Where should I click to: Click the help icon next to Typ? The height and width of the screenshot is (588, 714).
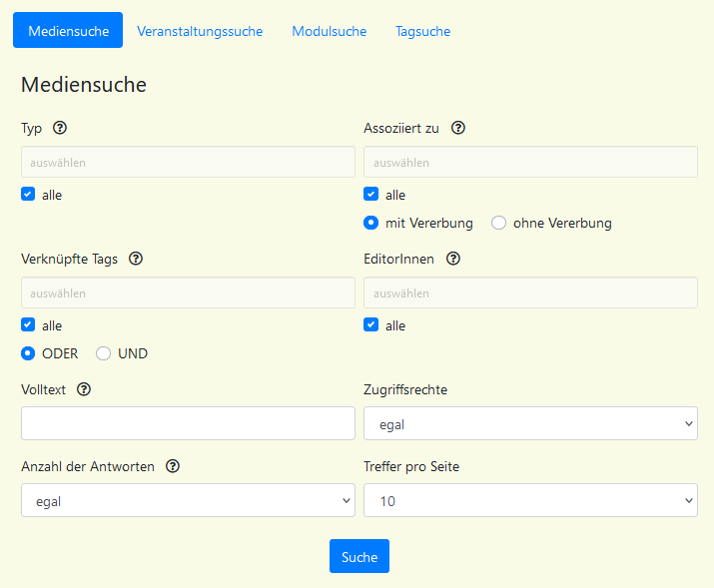pos(60,128)
